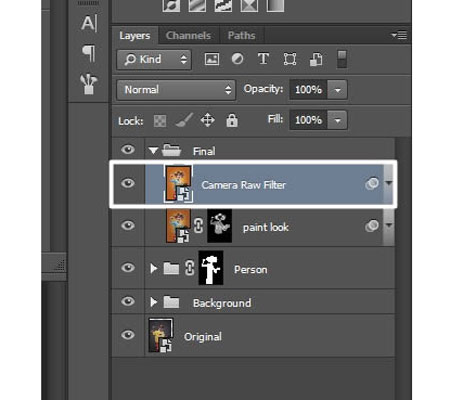
Task: Lock transparent pixels icon
Action: tap(160, 121)
